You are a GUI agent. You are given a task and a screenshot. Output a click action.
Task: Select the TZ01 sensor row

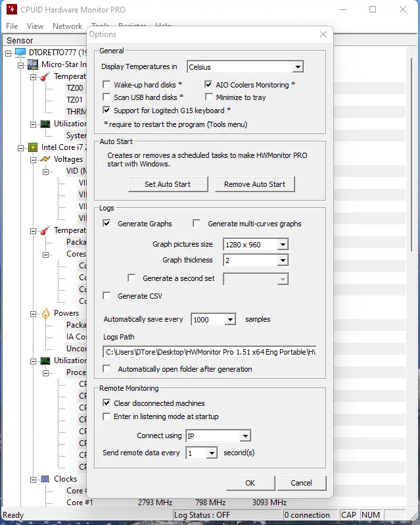tap(74, 100)
